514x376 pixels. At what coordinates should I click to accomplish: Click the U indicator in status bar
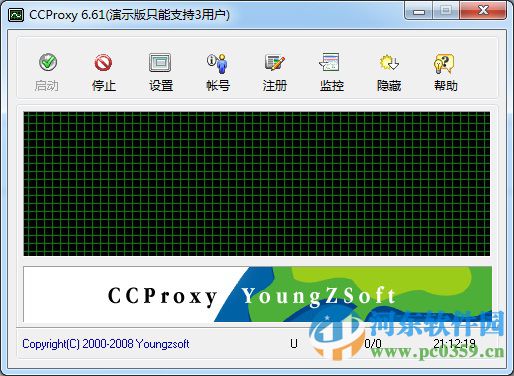click(294, 343)
